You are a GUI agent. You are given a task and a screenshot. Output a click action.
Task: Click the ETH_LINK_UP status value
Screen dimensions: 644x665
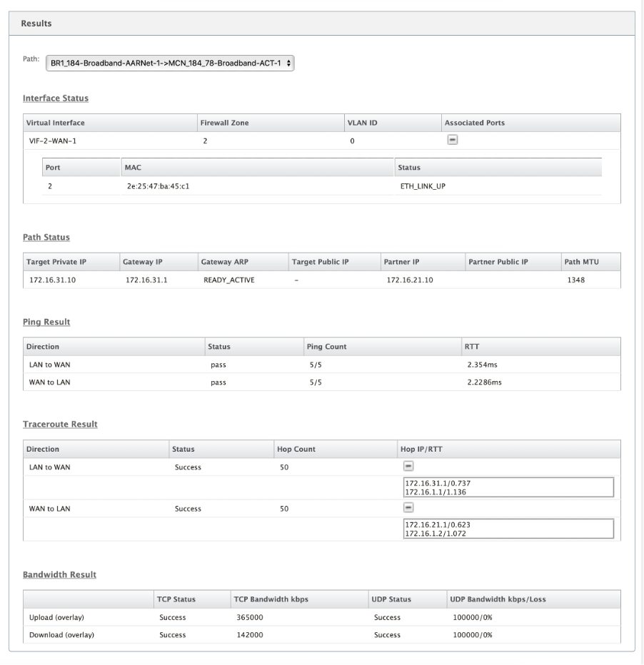[x=423, y=186]
